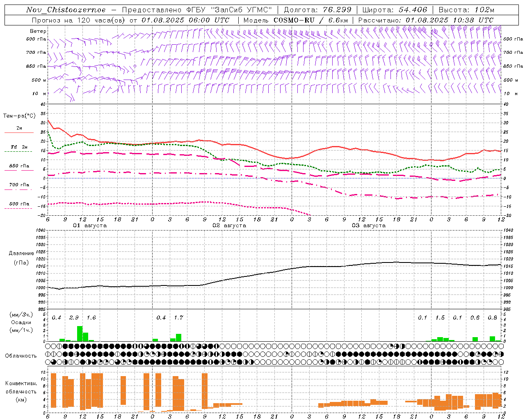Click the '2м' temperature legend entry

coord(19,128)
